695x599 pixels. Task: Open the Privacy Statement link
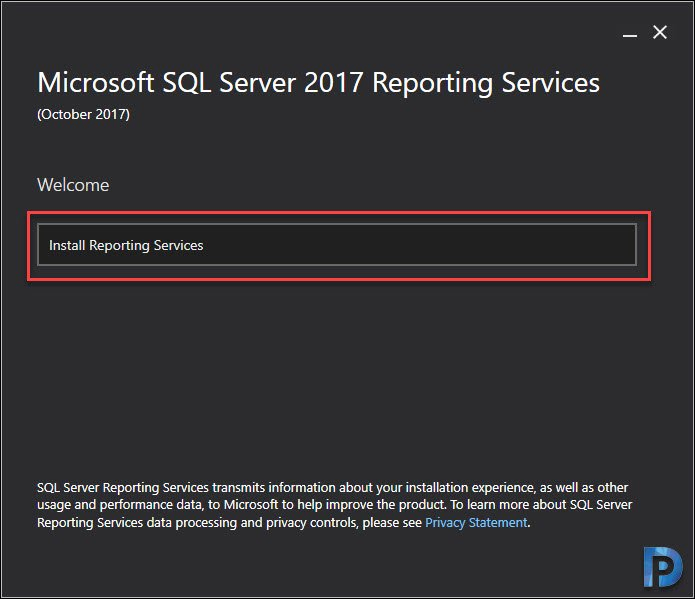point(476,522)
